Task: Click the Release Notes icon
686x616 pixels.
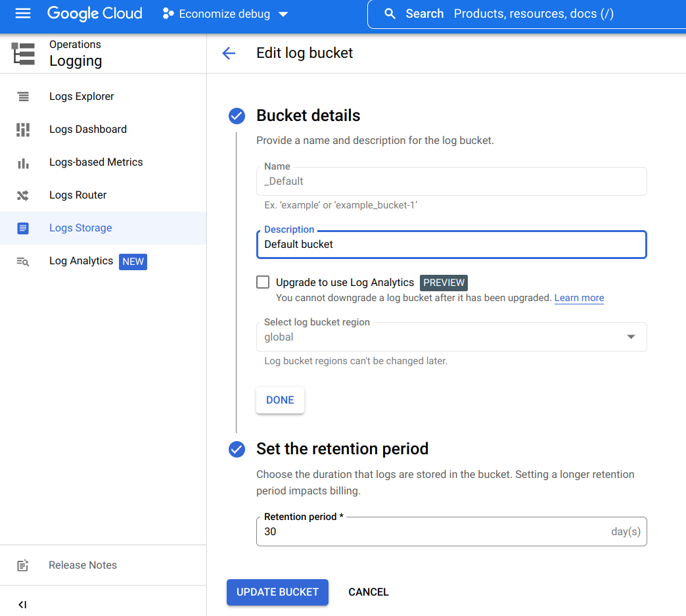Action: pyautogui.click(x=23, y=565)
